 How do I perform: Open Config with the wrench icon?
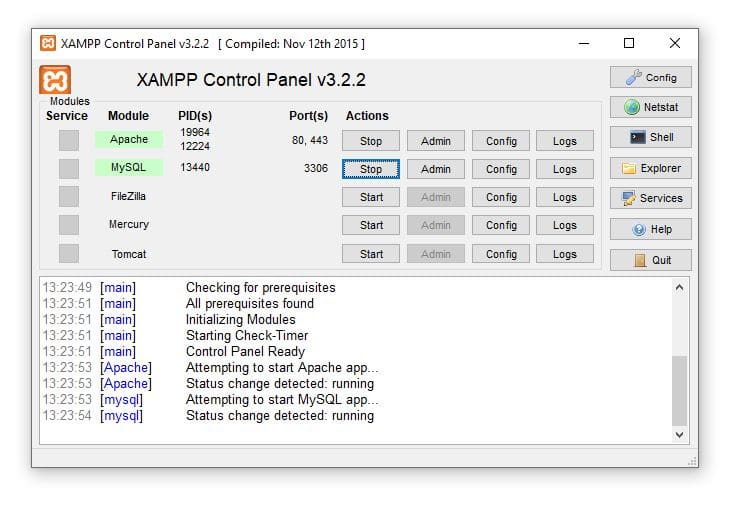point(650,77)
